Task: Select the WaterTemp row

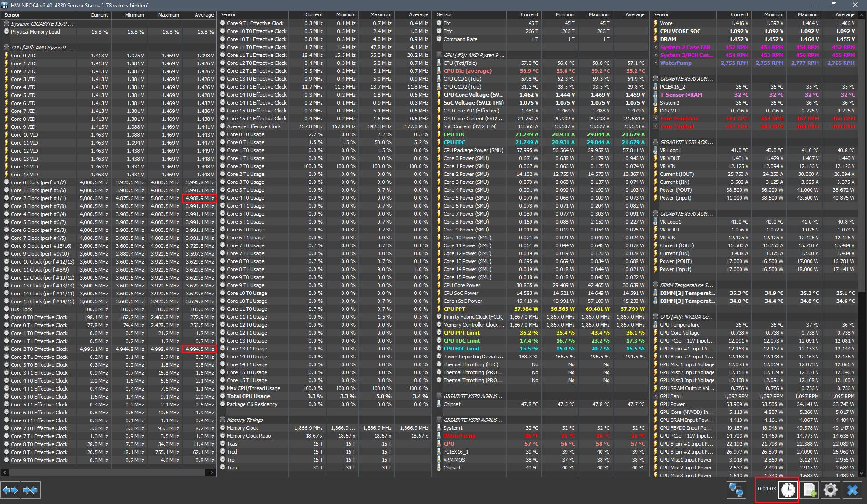Action: coord(541,436)
